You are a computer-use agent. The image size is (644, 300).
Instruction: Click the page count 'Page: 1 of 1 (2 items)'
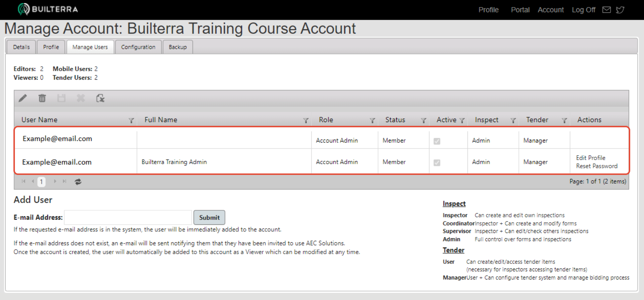pos(597,181)
